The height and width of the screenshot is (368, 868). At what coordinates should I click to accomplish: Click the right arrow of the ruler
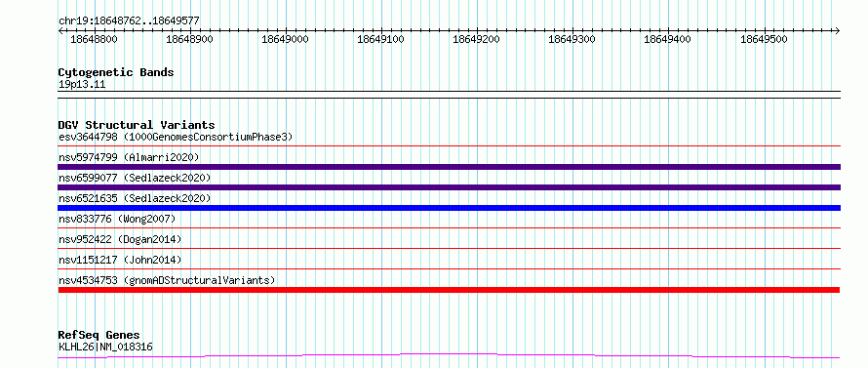(838, 30)
